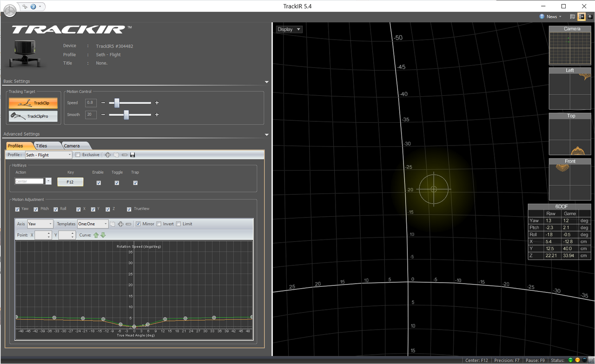Click the F12 hotkey button

pos(70,182)
